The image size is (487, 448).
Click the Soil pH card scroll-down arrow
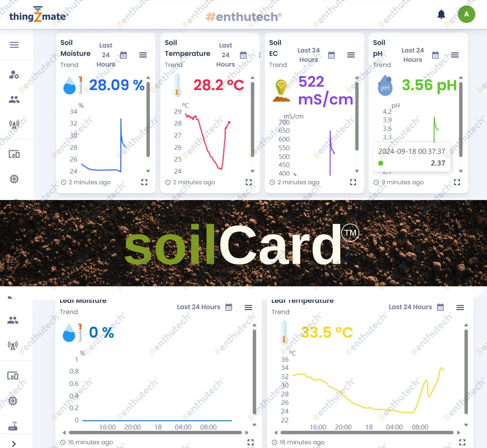[x=461, y=171]
